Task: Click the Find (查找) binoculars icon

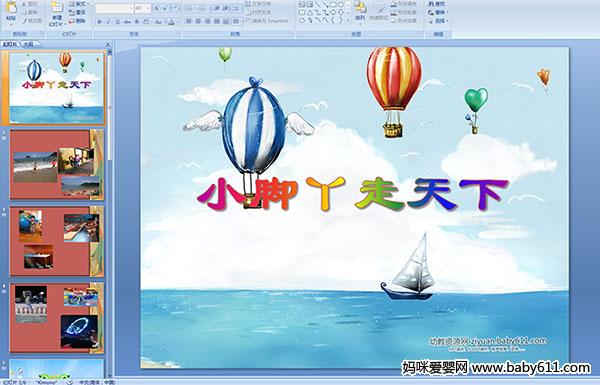Action: (x=432, y=4)
